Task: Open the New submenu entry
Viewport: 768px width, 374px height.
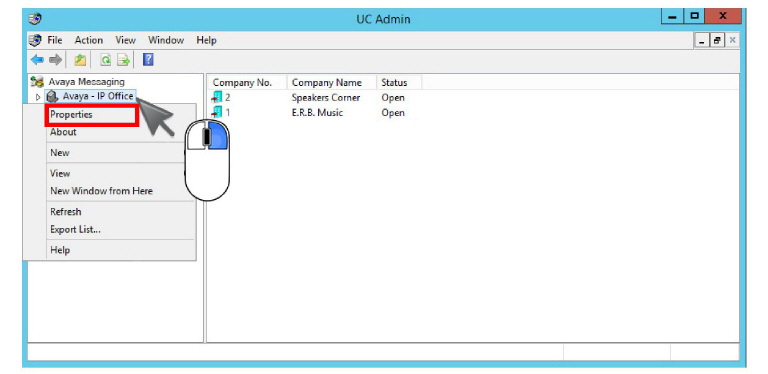Action: click(x=60, y=153)
